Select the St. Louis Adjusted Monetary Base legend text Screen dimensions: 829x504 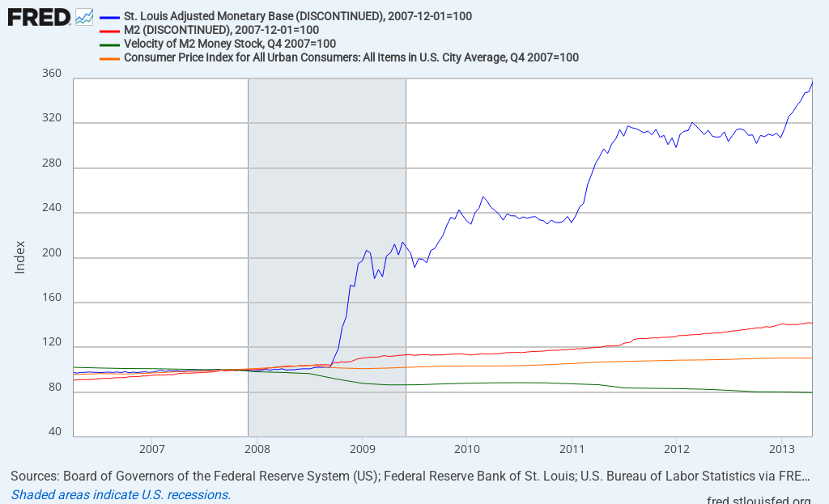tap(298, 16)
